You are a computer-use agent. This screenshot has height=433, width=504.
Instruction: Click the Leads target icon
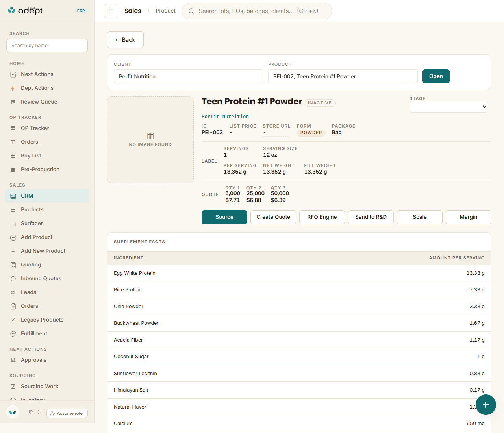point(13,292)
